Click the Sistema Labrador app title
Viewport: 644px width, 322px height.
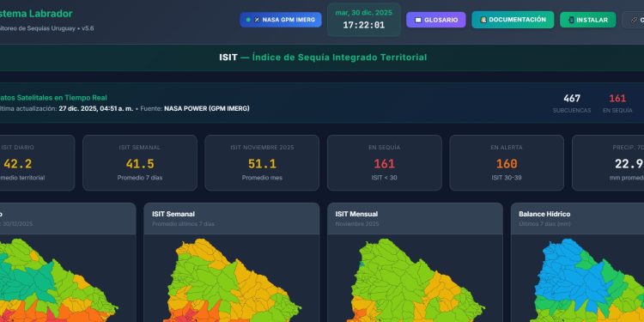click(36, 14)
